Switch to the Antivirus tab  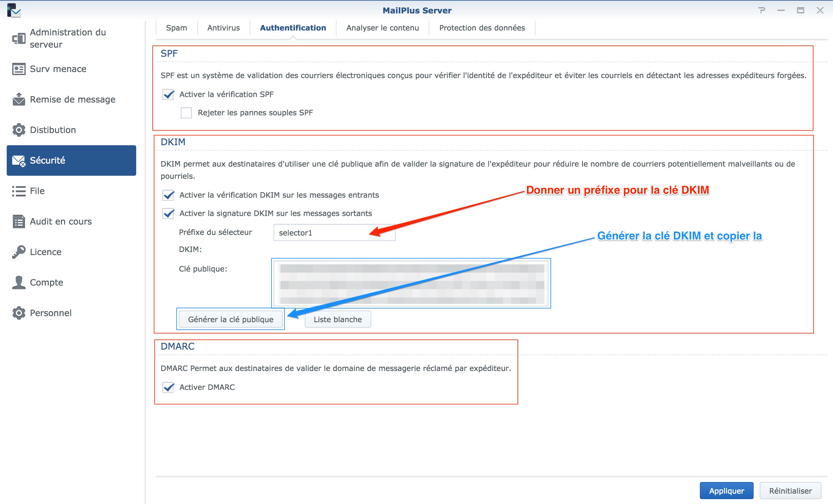(224, 28)
